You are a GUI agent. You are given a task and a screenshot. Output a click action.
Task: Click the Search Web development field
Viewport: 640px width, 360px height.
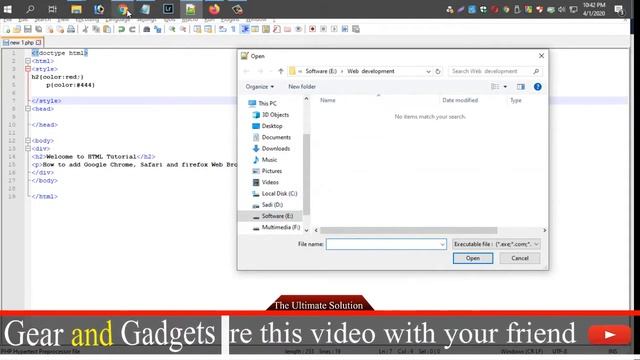(x=495, y=71)
